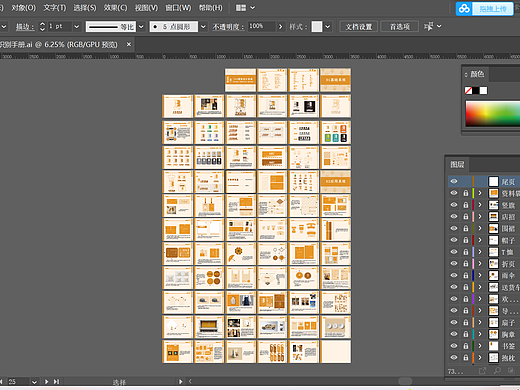Image resolution: width=520 pixels, height=390 pixels.
Task: Go to next artboard arrow
Action: pyautogui.click(x=47, y=382)
